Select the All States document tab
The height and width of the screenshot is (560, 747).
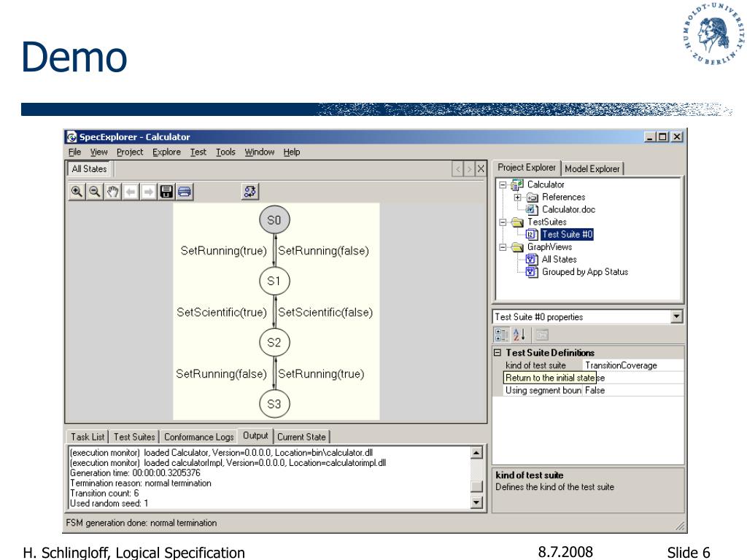pos(89,169)
